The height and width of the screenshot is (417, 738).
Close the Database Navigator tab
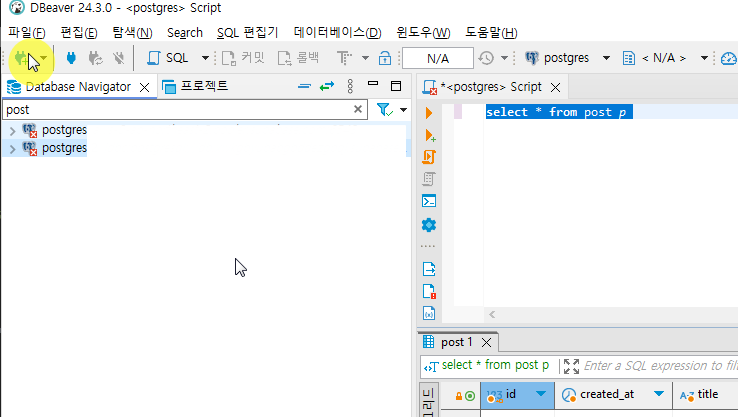pos(144,87)
